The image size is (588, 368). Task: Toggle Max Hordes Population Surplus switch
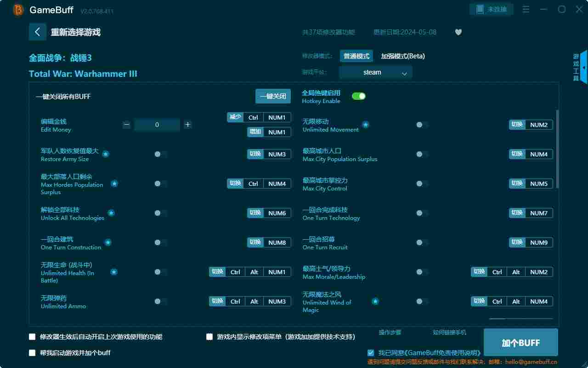pos(160,184)
